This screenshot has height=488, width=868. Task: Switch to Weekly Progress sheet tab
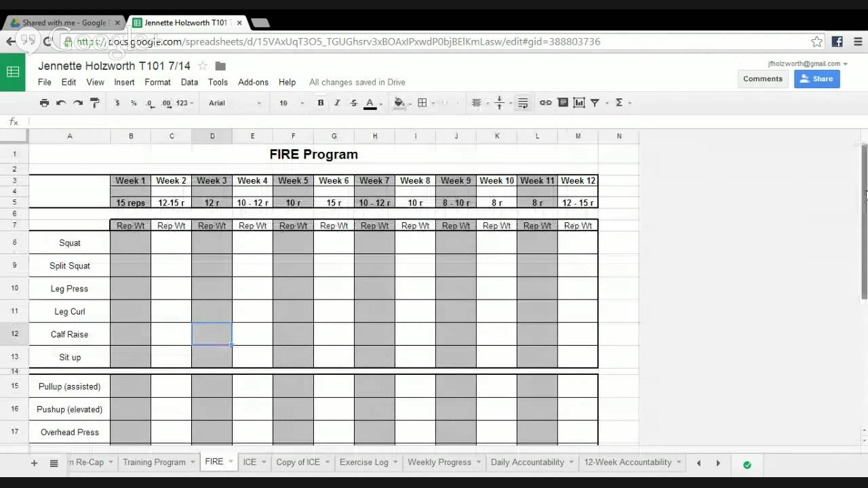(439, 462)
